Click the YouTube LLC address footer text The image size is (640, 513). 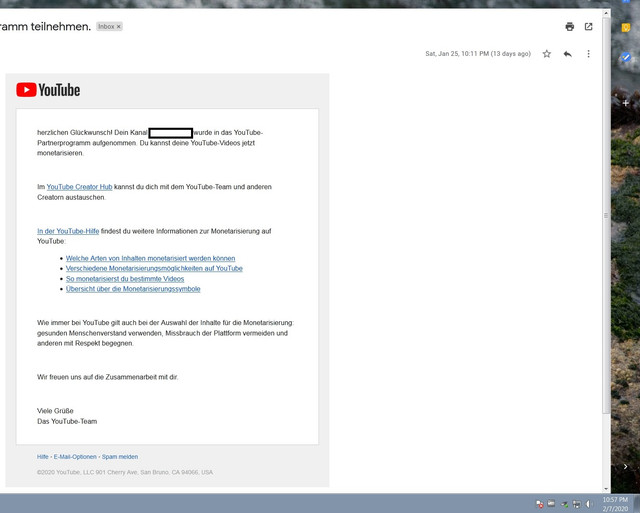pos(125,472)
